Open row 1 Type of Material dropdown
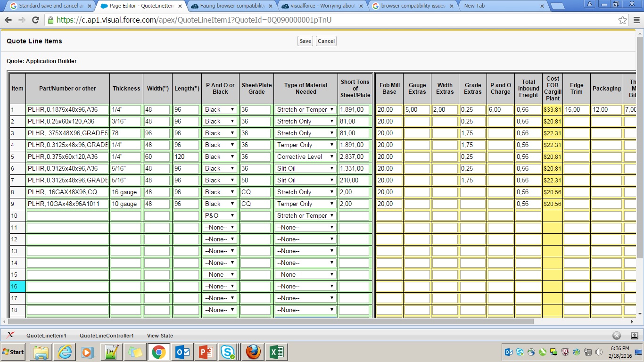The image size is (644, 362). 305,109
